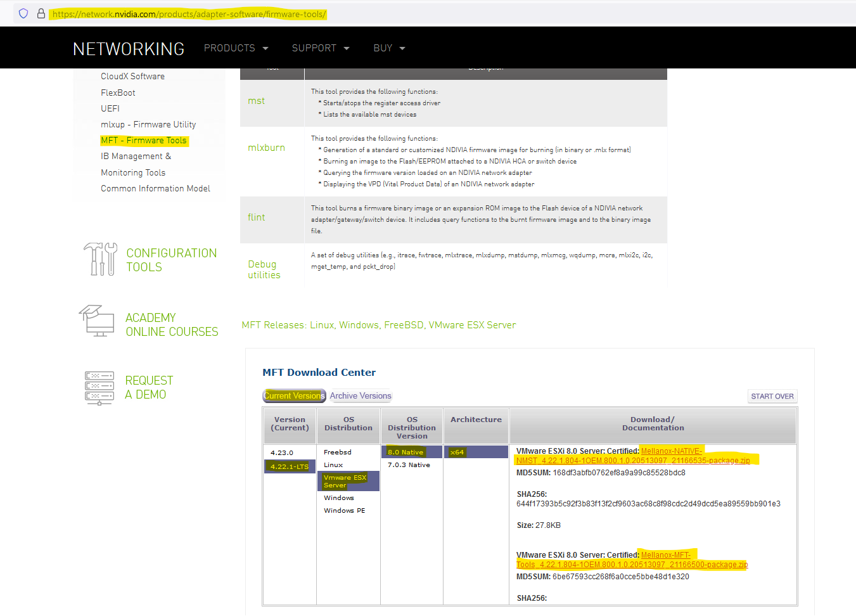Download Mellanox-MFT-Tools package zip
Image resolution: width=856 pixels, height=616 pixels.
(632, 560)
